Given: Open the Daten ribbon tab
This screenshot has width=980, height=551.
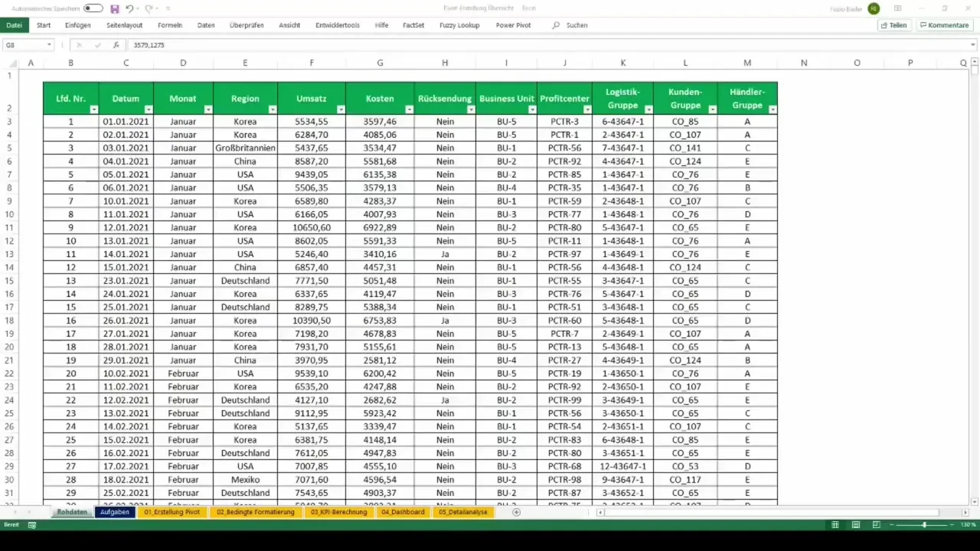Looking at the screenshot, I should 206,25.
